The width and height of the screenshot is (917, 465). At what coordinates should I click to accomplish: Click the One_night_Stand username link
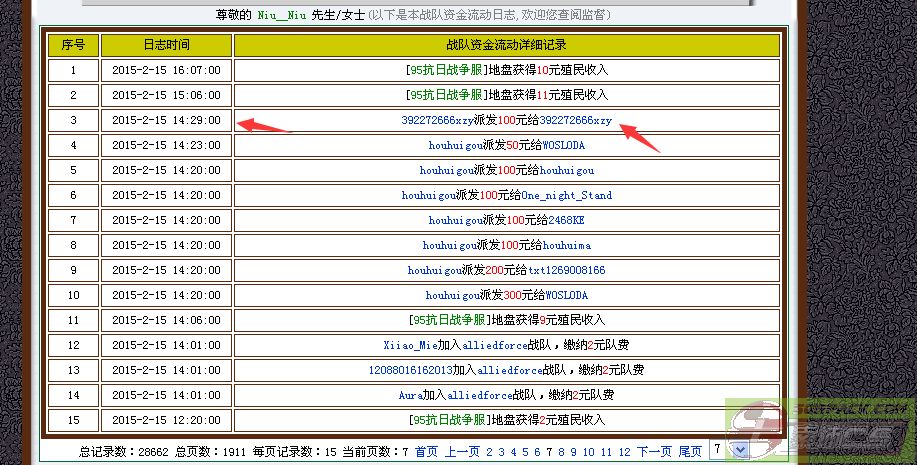(x=566, y=195)
